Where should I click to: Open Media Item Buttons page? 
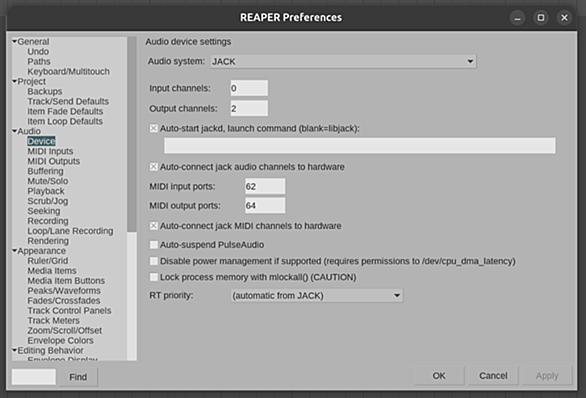click(66, 281)
